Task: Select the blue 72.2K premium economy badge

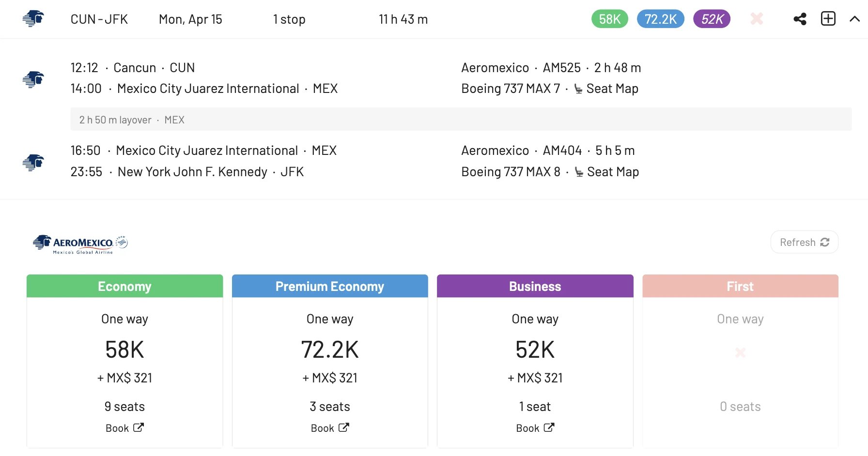Action: (661, 19)
